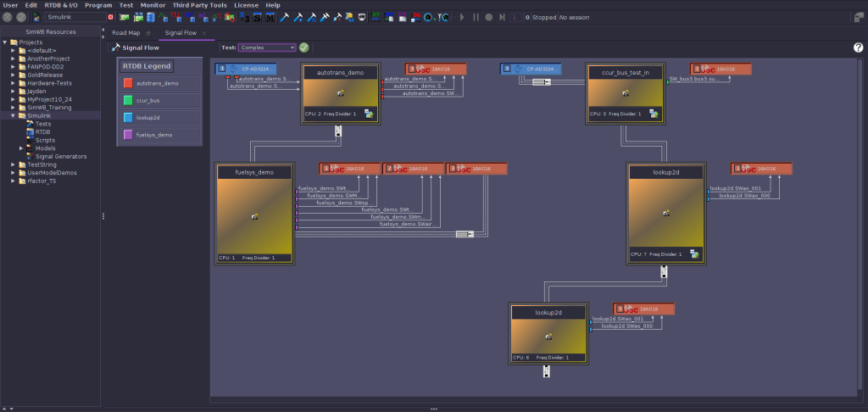Open the Test selection dropdown showing Complex
Viewport: 868px width, 412px height.
[267, 47]
